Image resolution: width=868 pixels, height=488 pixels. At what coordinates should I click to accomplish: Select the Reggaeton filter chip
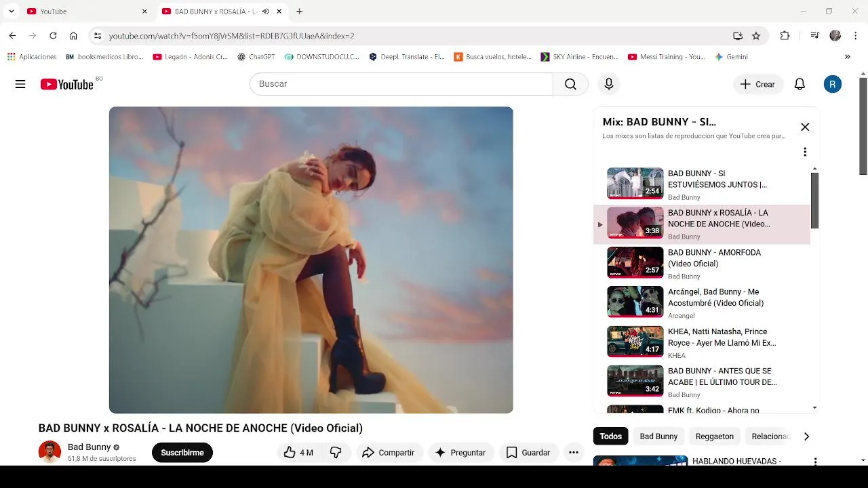click(x=714, y=436)
